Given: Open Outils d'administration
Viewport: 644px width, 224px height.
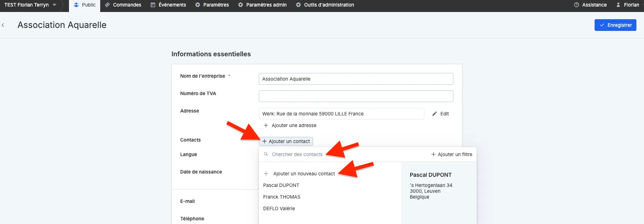Looking at the screenshot, I should [x=325, y=5].
